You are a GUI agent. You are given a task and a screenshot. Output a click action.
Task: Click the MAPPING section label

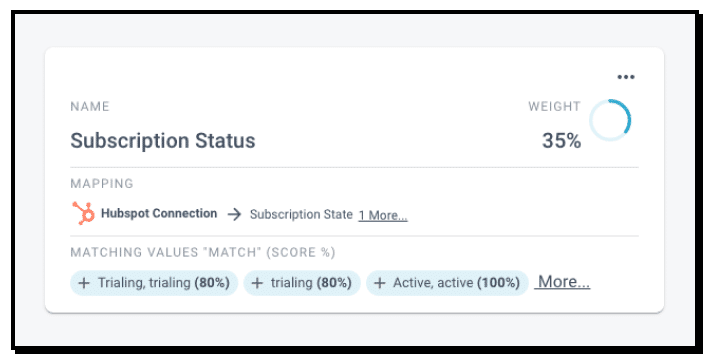coord(102,183)
